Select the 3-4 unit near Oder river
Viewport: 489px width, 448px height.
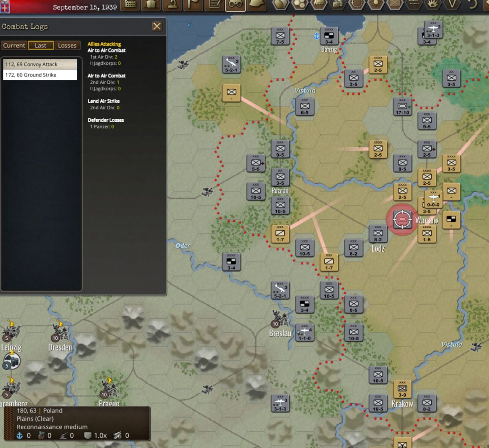[231, 262]
